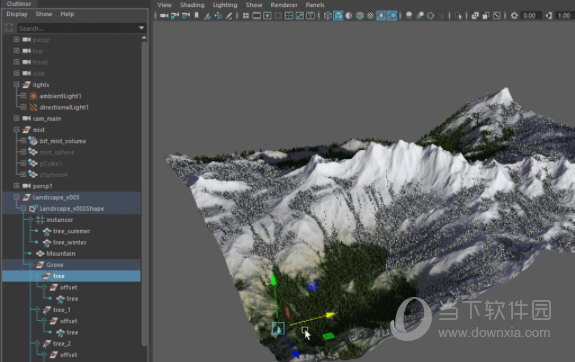Open the Lighting menu

(225, 5)
